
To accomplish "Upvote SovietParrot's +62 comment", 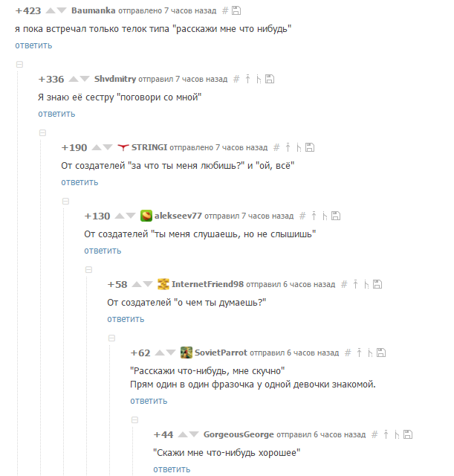I will pos(160,353).
